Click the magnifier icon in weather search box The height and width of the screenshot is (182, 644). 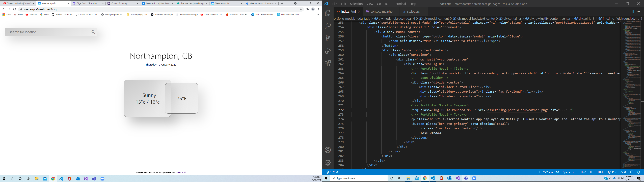(93, 32)
